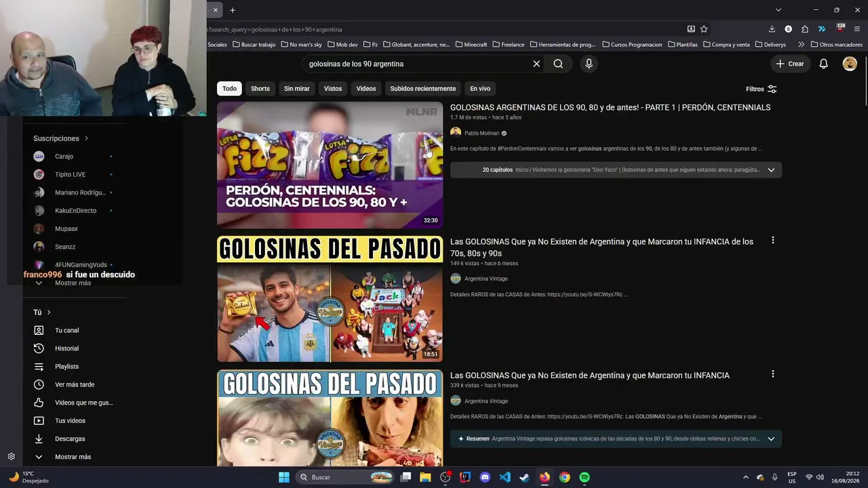Show hidden system tray icons
This screenshot has height=488, width=868.
pos(746,477)
